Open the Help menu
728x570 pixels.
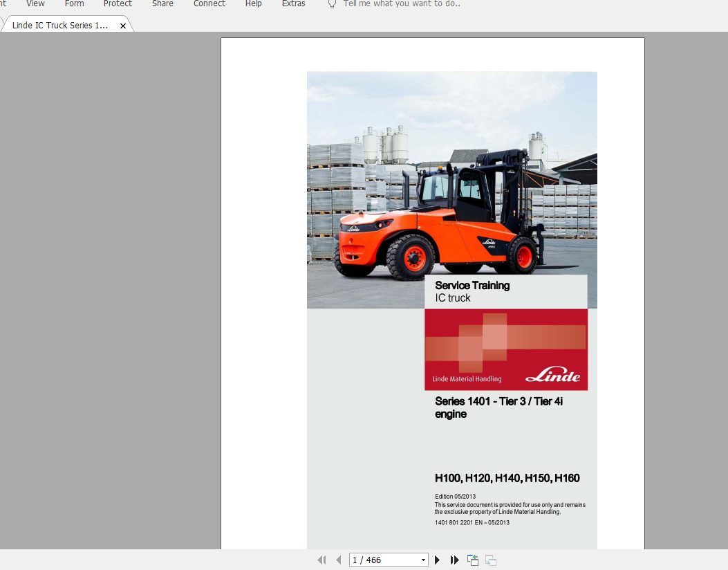[x=254, y=3]
